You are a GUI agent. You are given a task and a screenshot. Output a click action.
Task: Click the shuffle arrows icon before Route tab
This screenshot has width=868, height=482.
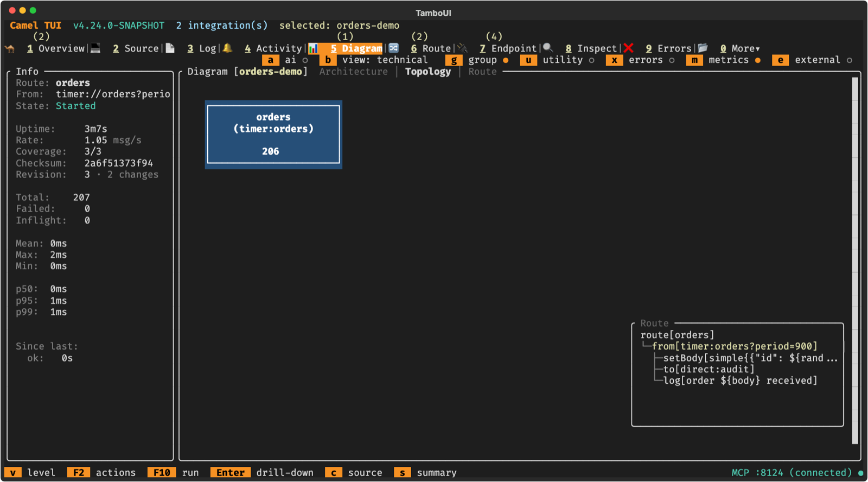tap(393, 48)
